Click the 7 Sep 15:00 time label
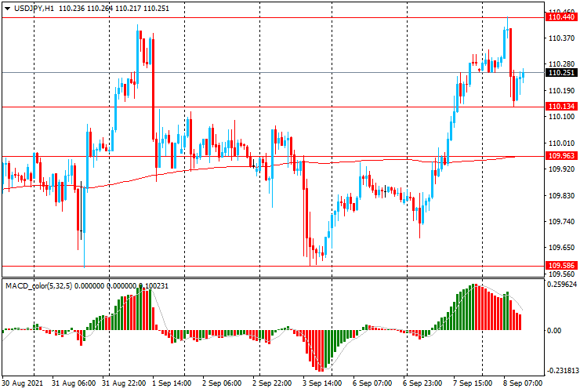 tap(473, 383)
